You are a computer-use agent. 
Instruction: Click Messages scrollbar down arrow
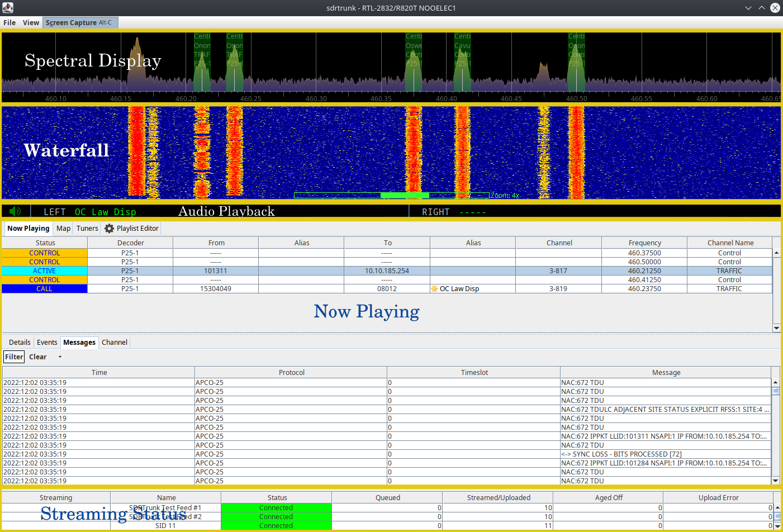(776, 481)
